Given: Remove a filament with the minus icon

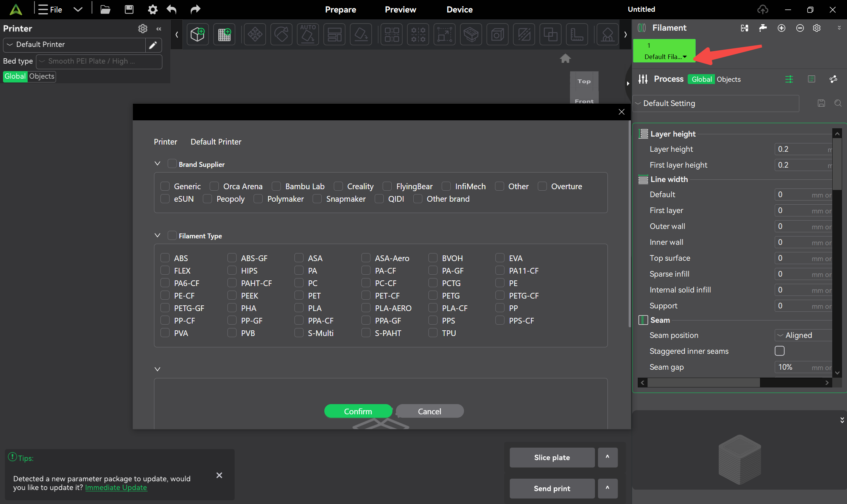Looking at the screenshot, I should point(800,28).
